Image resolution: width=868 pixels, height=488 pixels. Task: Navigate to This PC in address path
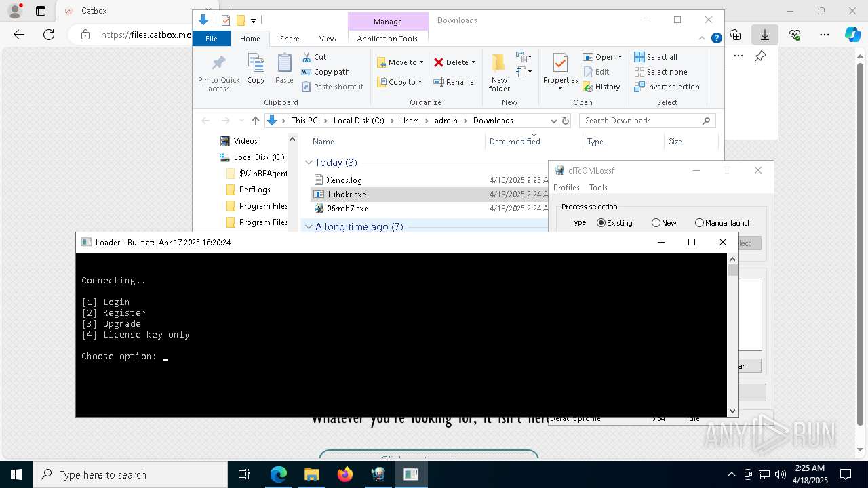(304, 121)
